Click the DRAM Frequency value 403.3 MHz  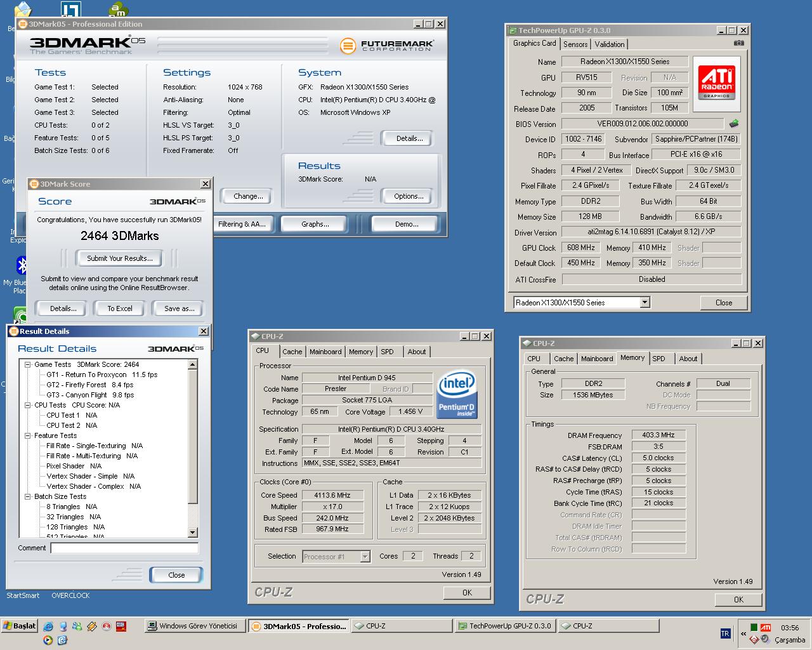[x=658, y=435]
